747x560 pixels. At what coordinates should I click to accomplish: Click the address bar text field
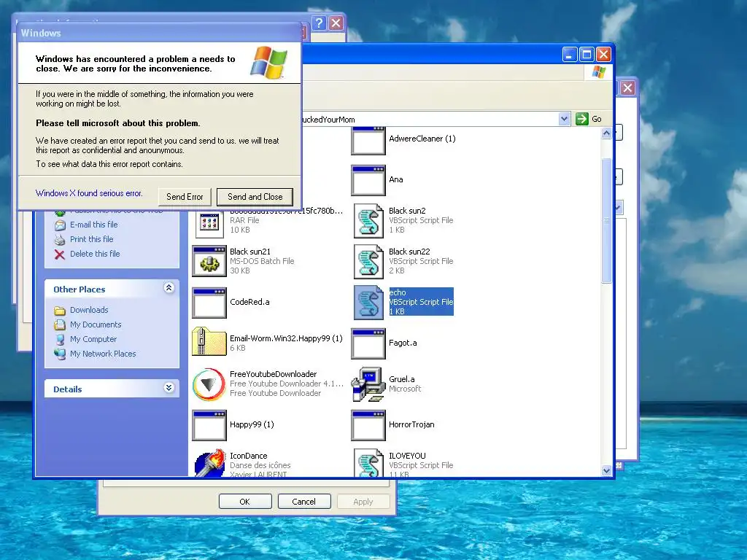[x=431, y=119]
